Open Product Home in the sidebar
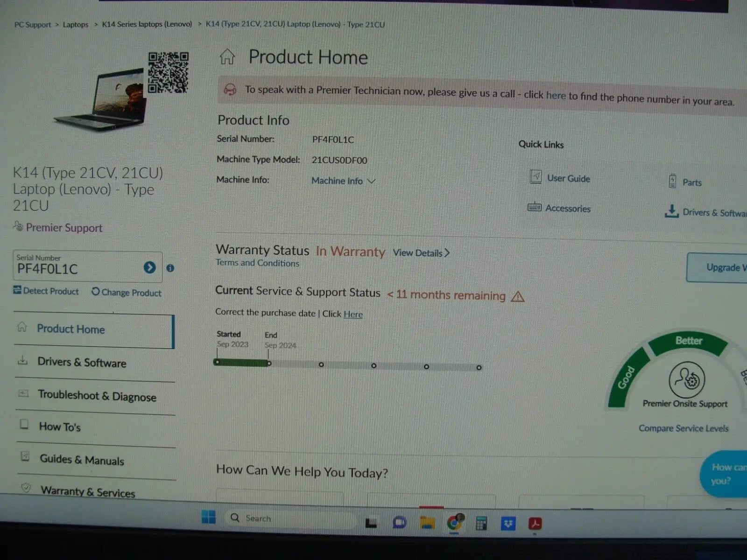Image resolution: width=747 pixels, height=560 pixels. point(94,330)
